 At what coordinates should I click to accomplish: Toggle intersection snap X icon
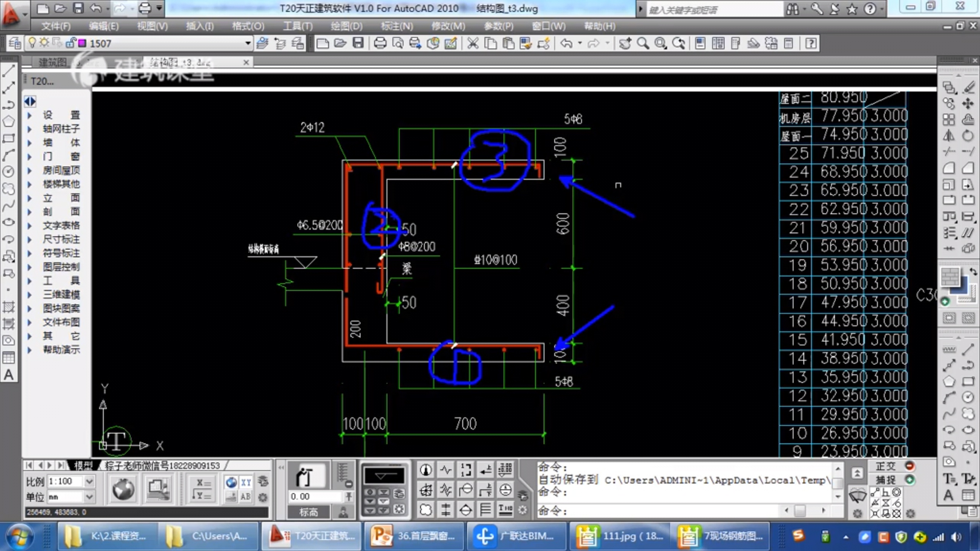pyautogui.click(x=875, y=514)
